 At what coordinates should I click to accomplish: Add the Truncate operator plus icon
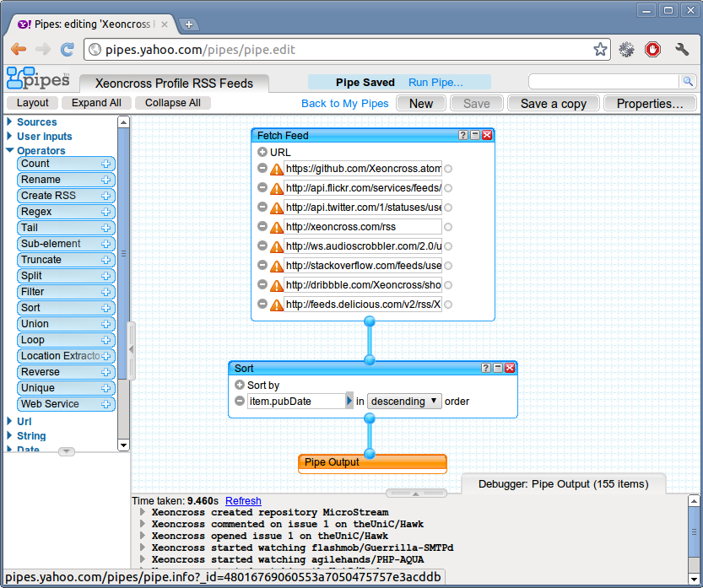click(x=105, y=260)
